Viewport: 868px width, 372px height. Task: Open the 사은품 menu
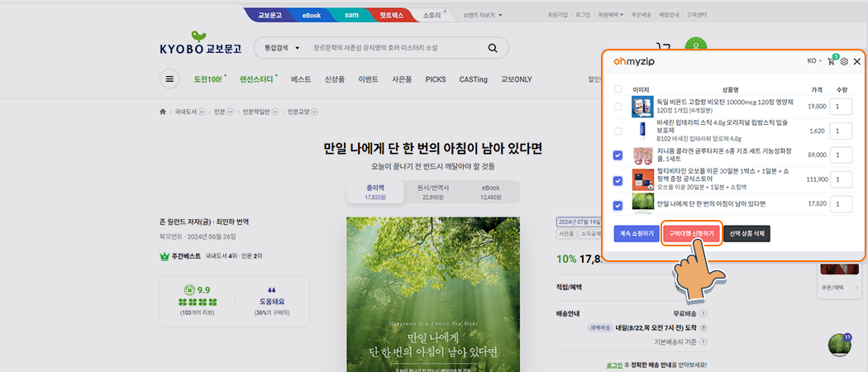[401, 79]
